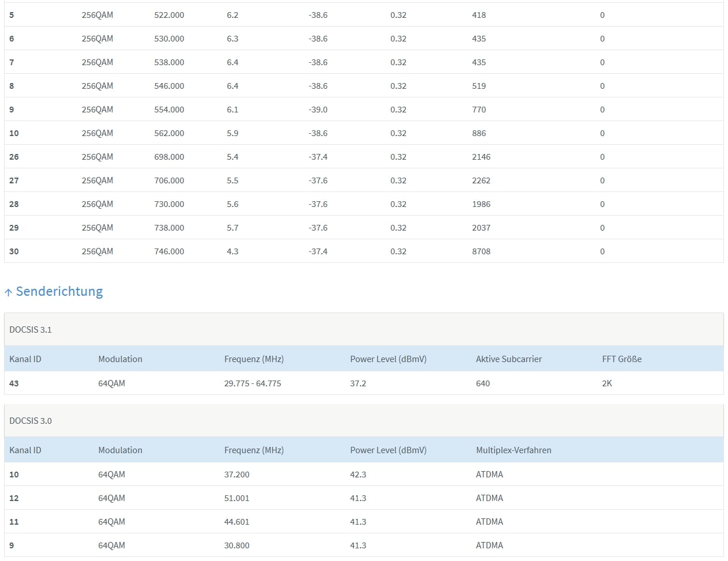Select power level 6.1 in channel 9 row
This screenshot has height=561, width=728.
pyautogui.click(x=232, y=110)
